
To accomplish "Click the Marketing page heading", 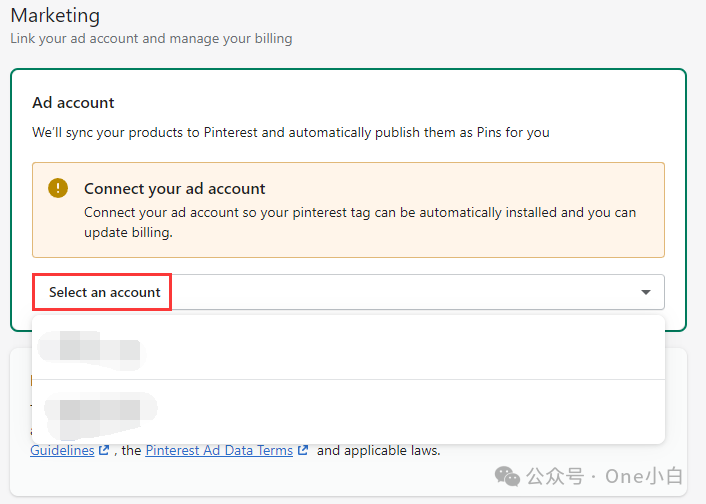I will (x=55, y=16).
